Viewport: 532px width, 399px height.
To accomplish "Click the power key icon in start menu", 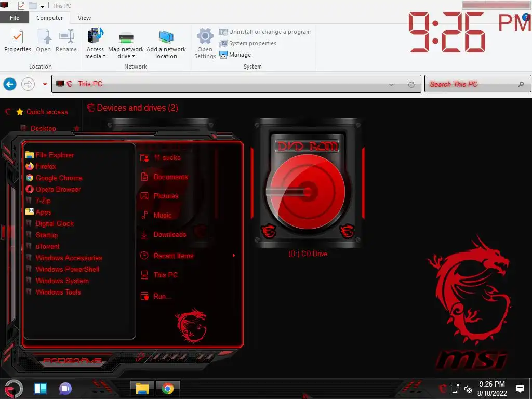I will [x=140, y=357].
